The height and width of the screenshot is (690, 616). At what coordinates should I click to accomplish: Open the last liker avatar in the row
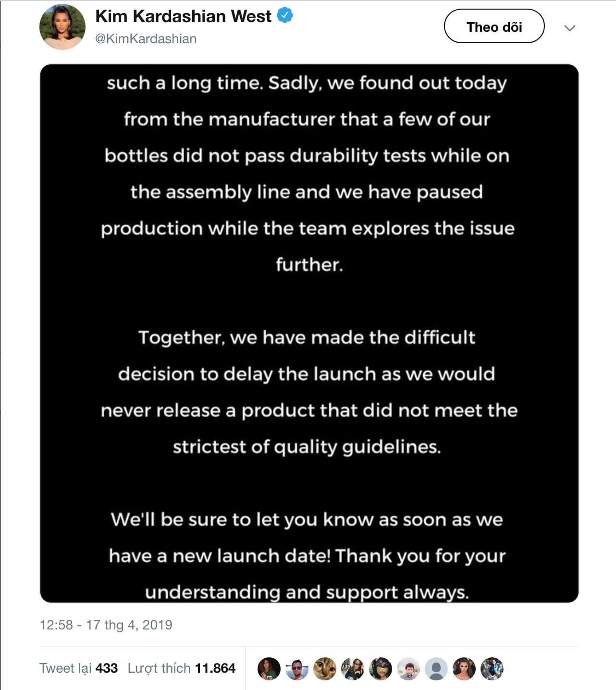pos(492,669)
